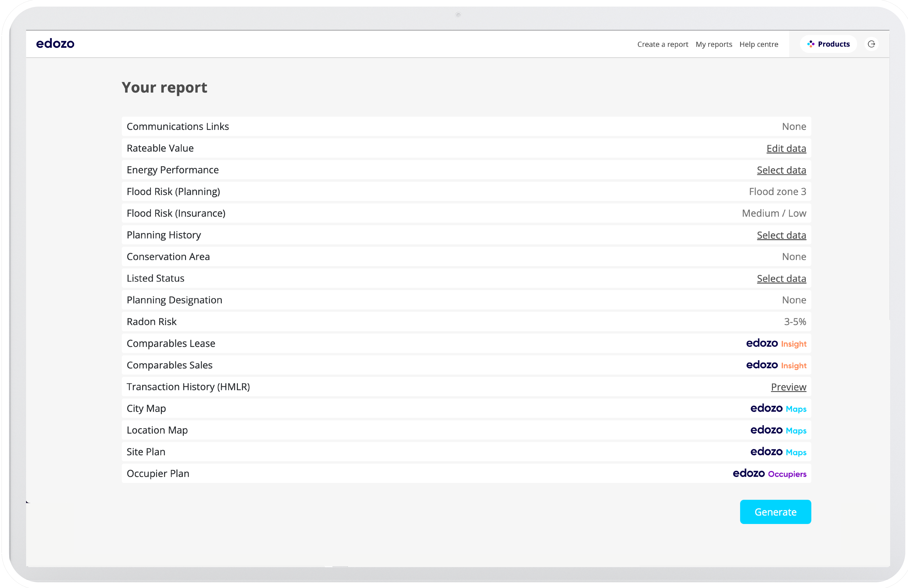Viewport: 908px width, 588px height.
Task: Click the Generate button
Action: [x=776, y=512]
